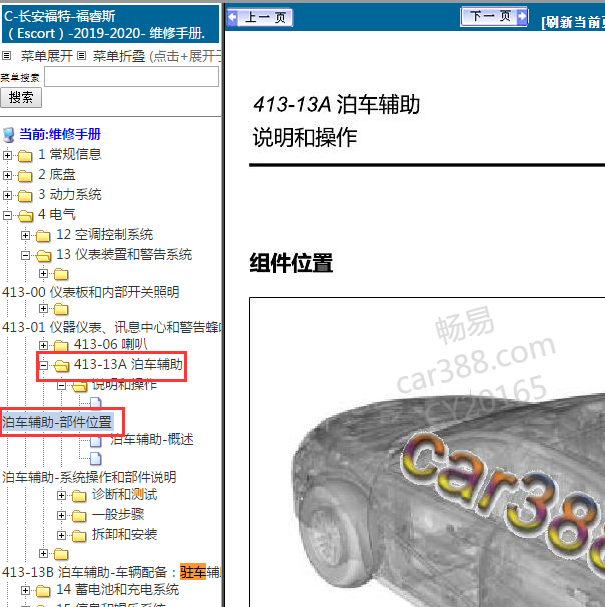605x607 pixels.
Task: Click the folder icon for 413-13A 泊车辅助
Action: 61,365
